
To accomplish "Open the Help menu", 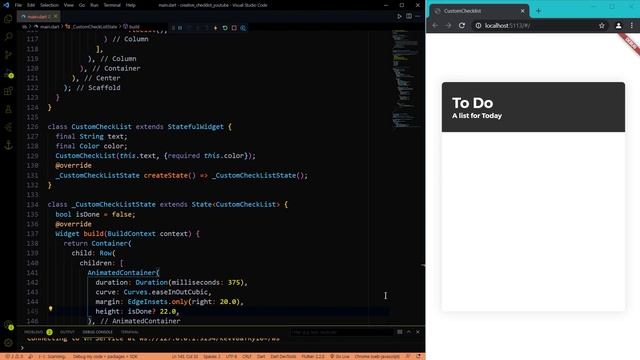I will tap(131, 5).
